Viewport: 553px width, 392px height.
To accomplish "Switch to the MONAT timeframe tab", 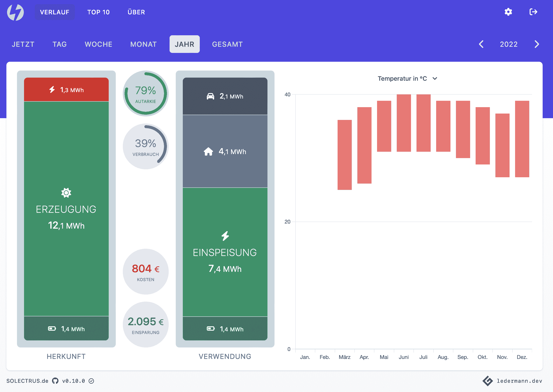I will coord(143,44).
